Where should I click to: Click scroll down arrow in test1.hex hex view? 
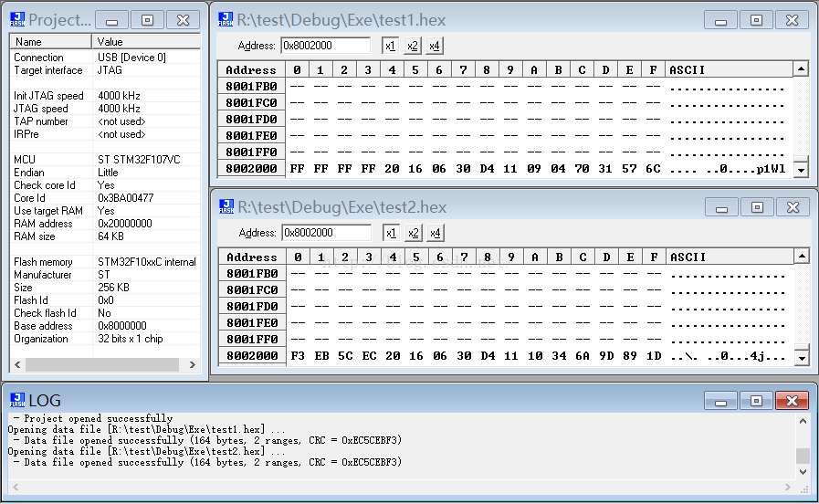pos(801,170)
